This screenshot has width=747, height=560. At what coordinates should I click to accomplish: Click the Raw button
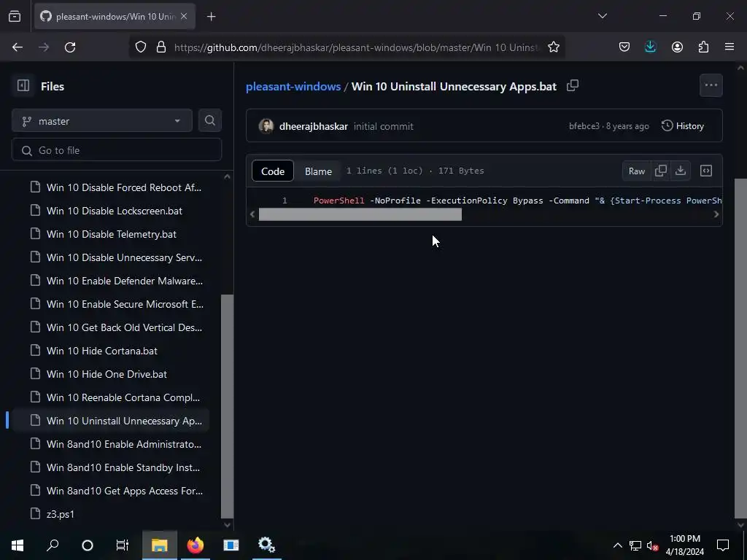click(636, 171)
